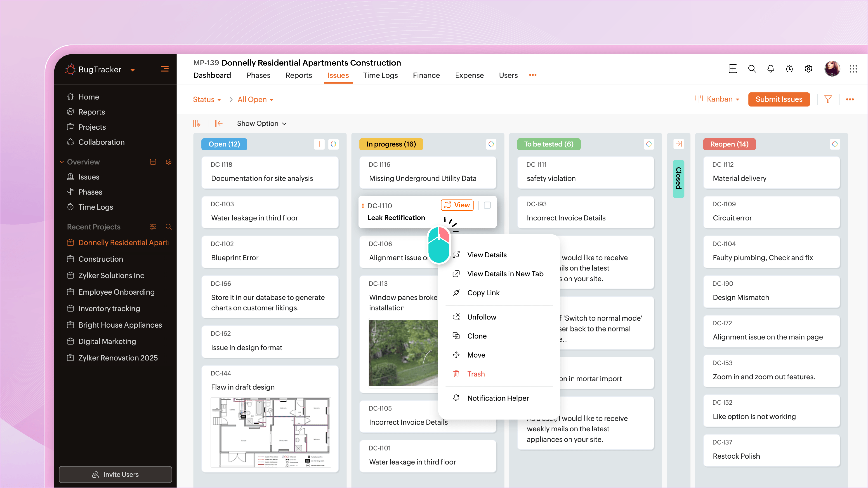Viewport: 868px width, 488px height.
Task: Open the notifications bell
Action: (x=771, y=69)
